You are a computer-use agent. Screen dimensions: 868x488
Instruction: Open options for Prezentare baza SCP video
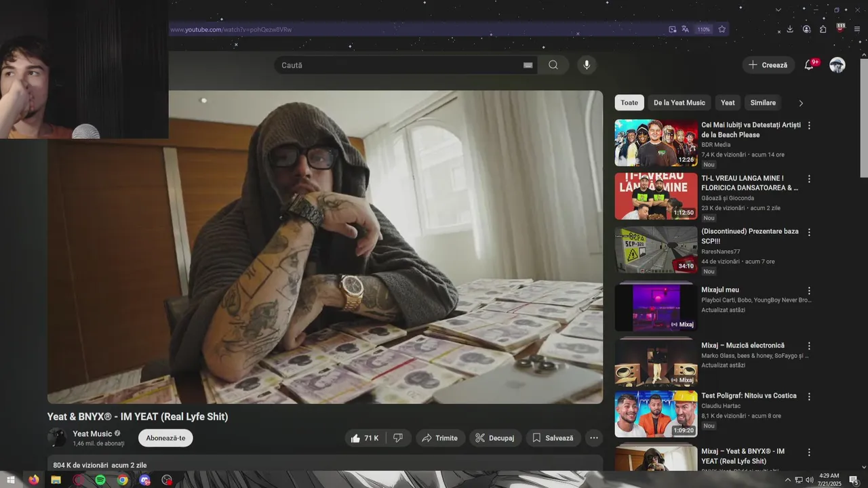809,232
